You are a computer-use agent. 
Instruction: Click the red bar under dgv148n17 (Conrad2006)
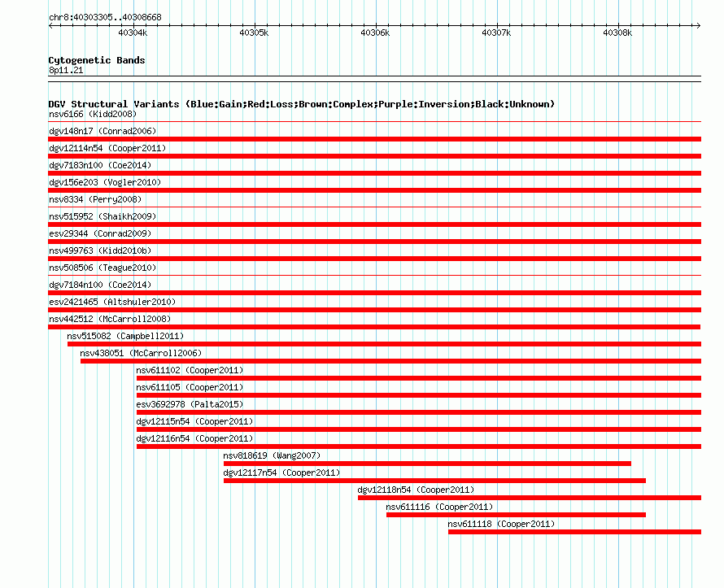374,139
